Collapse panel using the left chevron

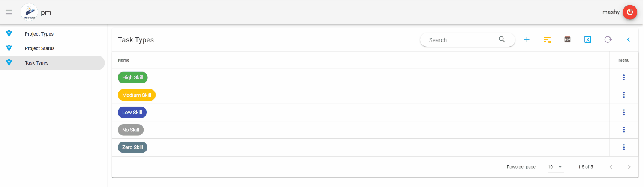tap(629, 40)
